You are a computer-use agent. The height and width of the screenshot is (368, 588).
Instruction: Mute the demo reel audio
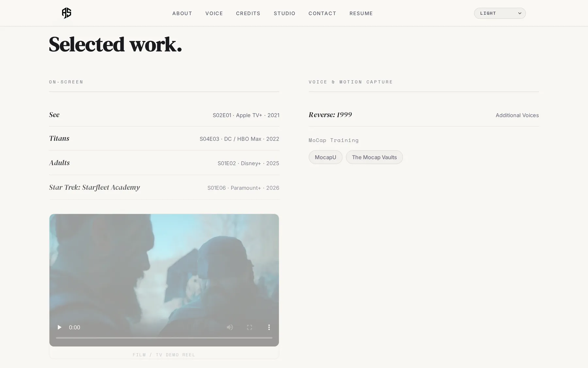(x=230, y=327)
